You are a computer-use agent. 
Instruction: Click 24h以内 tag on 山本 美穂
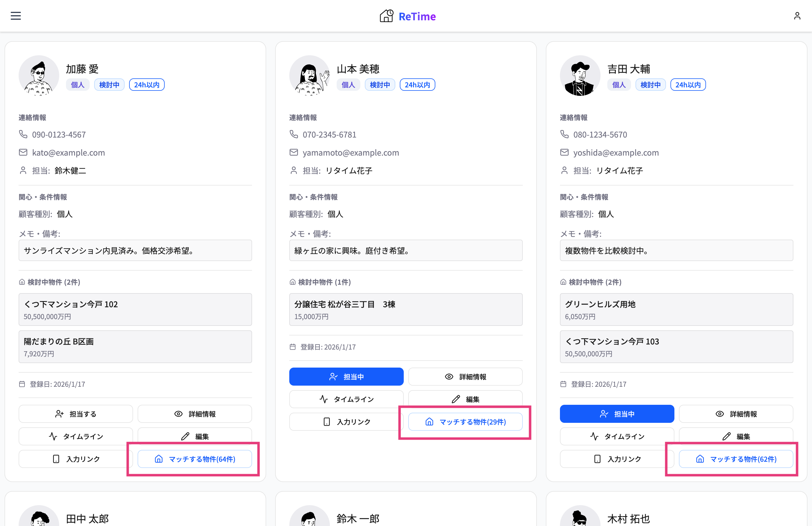[417, 85]
